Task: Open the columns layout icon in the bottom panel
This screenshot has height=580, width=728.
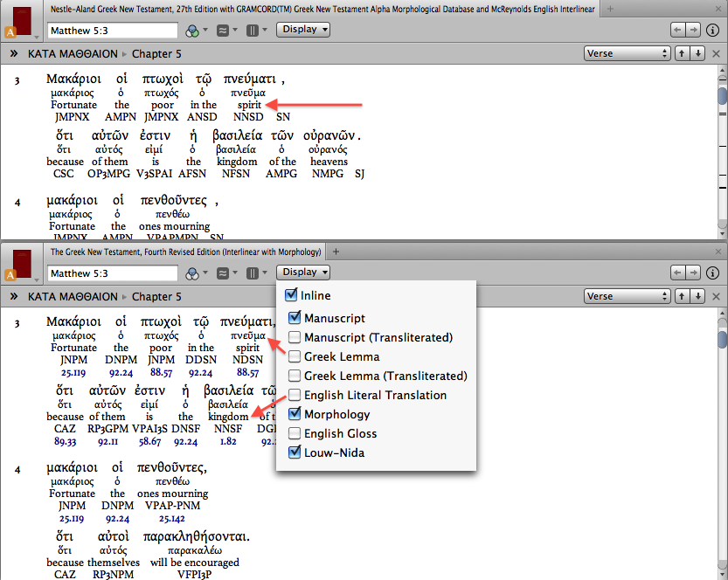Action: tap(252, 273)
